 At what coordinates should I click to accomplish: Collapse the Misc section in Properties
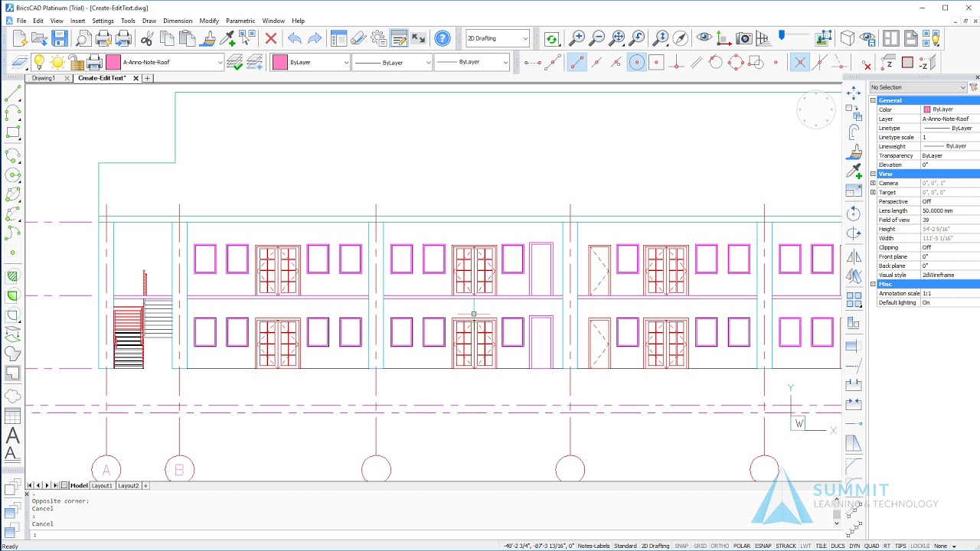(873, 284)
